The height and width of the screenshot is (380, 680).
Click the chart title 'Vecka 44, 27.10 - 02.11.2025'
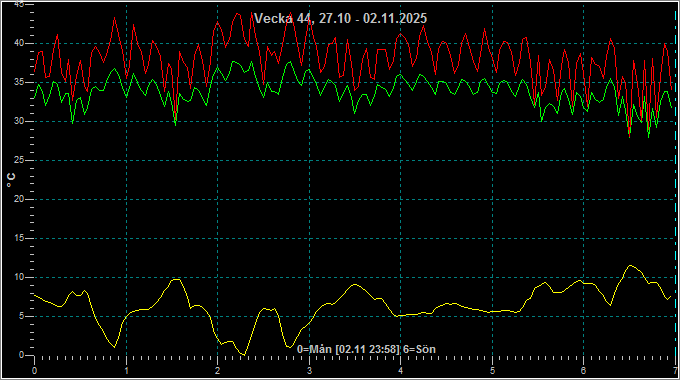tap(340, 19)
